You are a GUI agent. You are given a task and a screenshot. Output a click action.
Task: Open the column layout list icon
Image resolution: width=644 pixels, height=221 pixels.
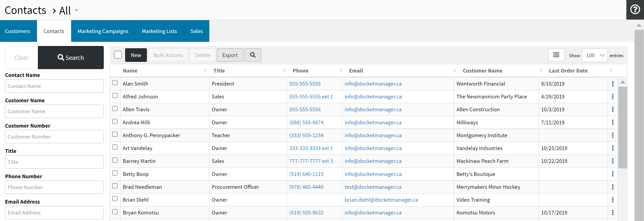(556, 55)
